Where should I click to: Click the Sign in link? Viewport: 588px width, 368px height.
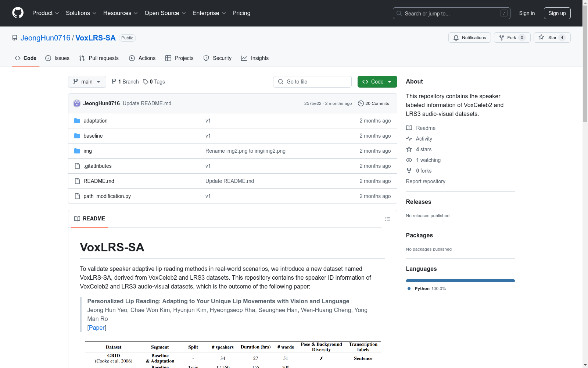click(527, 13)
